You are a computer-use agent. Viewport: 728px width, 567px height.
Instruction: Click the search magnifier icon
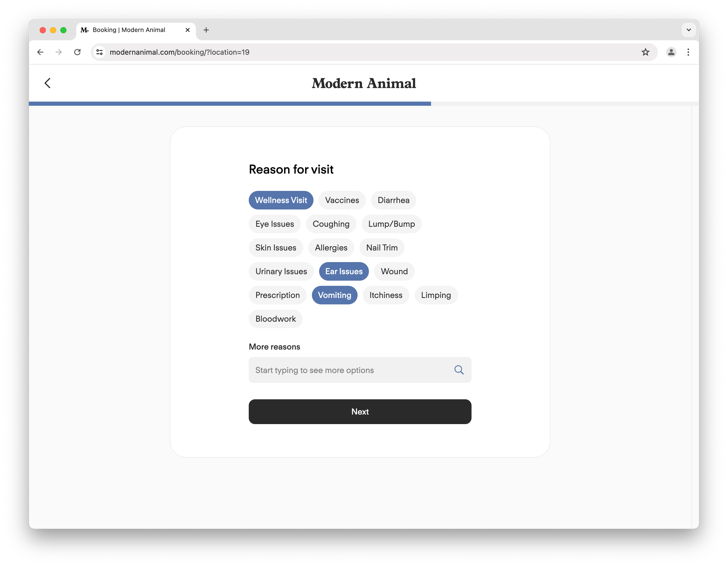[459, 370]
